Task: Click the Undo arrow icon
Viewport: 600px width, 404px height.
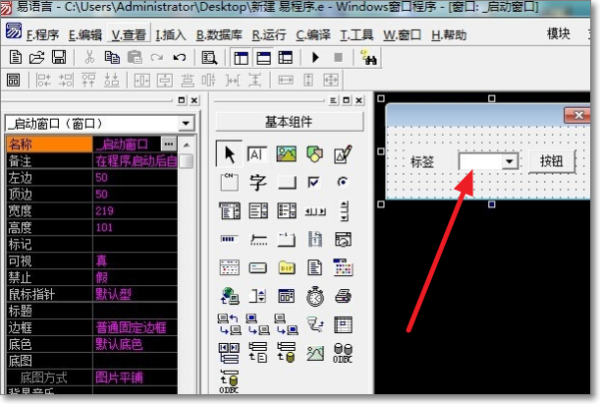Action: pos(179,57)
